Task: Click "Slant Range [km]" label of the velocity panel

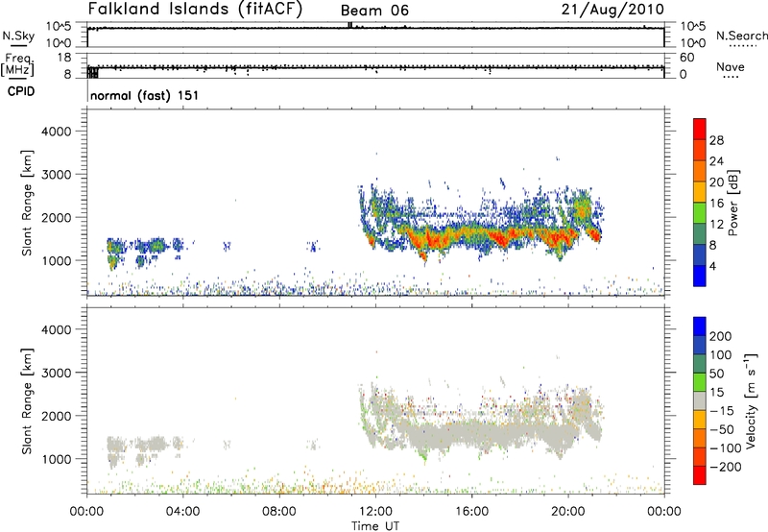Action: (27, 400)
